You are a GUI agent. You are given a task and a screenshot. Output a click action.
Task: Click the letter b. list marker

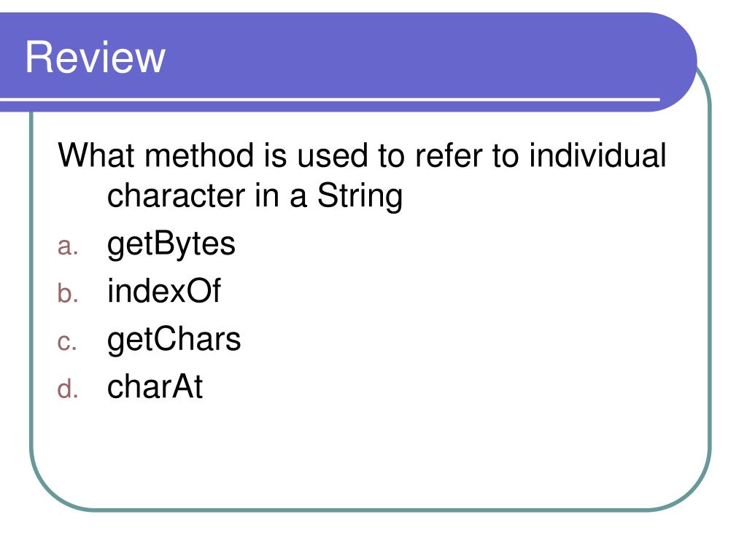click(x=68, y=292)
